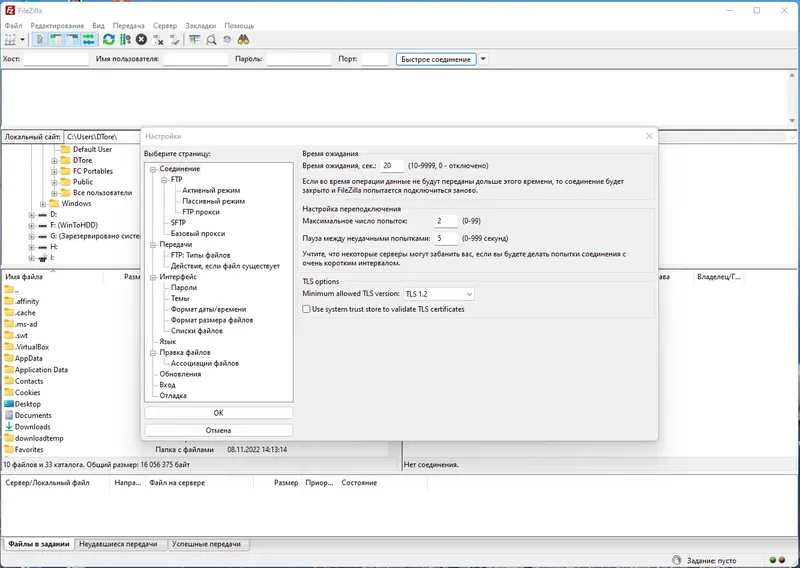The height and width of the screenshot is (568, 800).
Task: Switch to the Неудавшиеся передачи tab
Action: (119, 544)
